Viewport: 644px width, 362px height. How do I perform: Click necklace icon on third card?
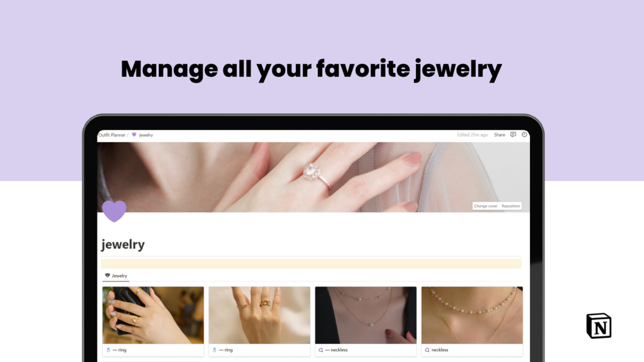(321, 350)
